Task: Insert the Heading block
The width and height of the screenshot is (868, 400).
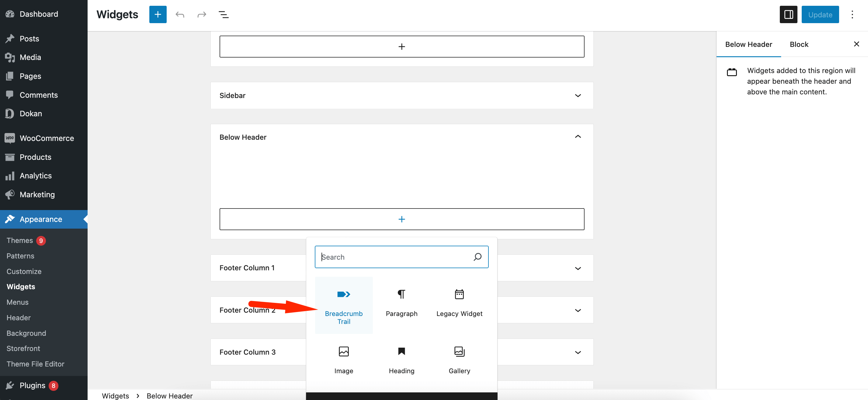Action: click(401, 360)
